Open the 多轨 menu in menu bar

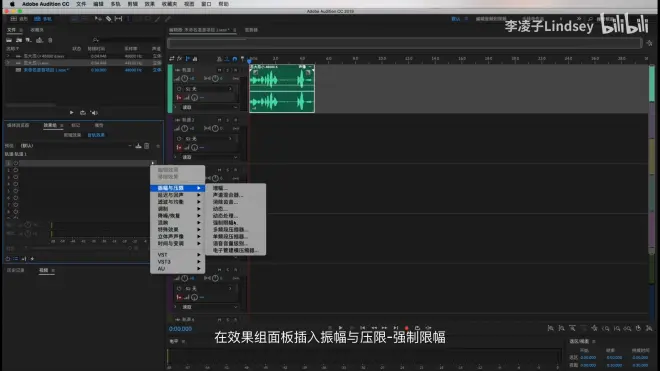(115, 4)
